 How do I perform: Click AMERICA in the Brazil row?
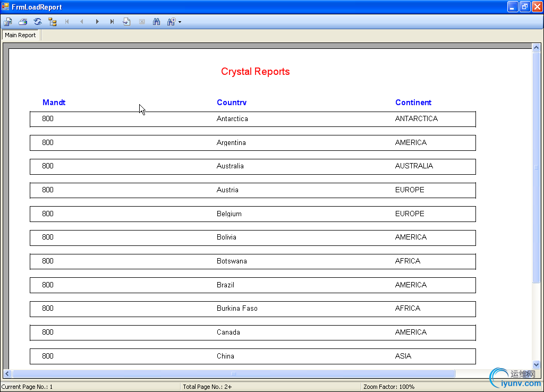[411, 285]
